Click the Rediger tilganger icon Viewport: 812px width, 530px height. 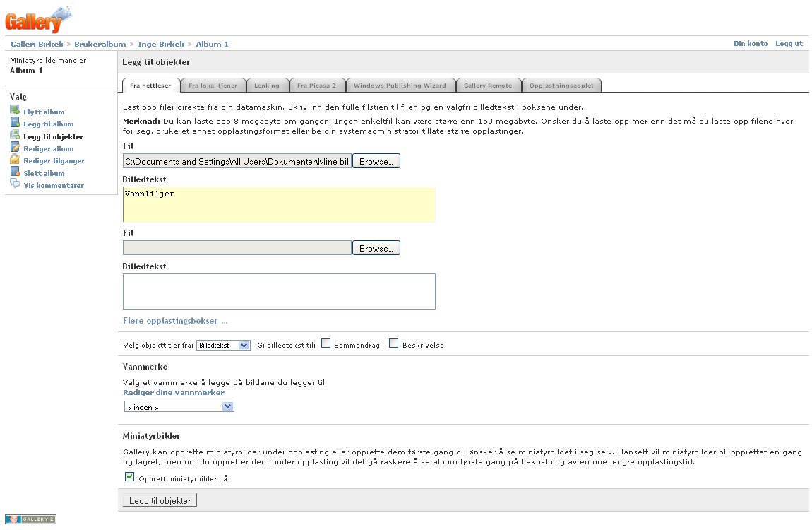[x=15, y=160]
